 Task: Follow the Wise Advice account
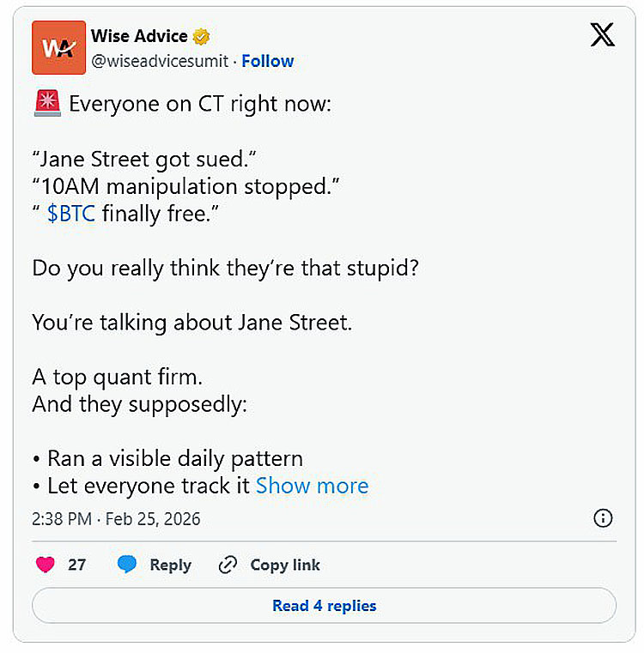(268, 61)
